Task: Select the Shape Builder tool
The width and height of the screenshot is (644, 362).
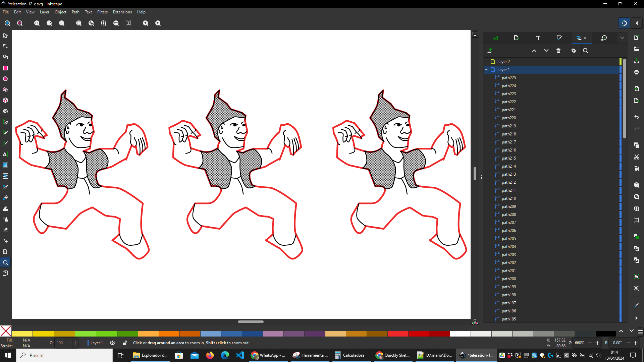Action: [5, 57]
